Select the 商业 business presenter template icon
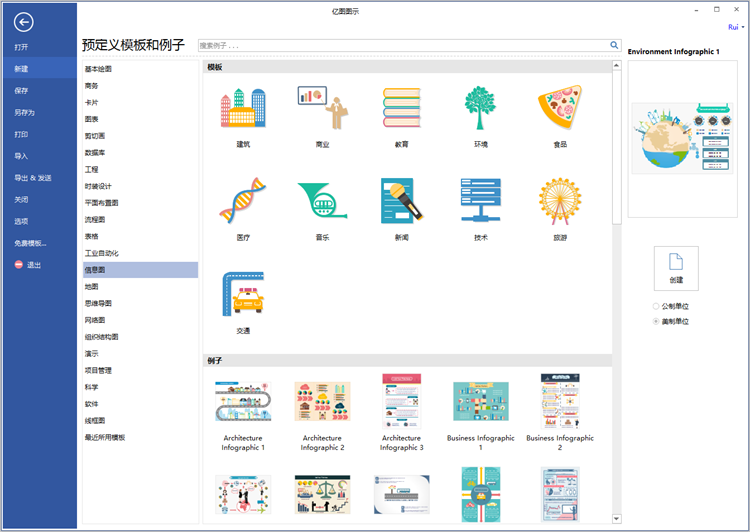This screenshot has width=750, height=532. click(x=322, y=108)
